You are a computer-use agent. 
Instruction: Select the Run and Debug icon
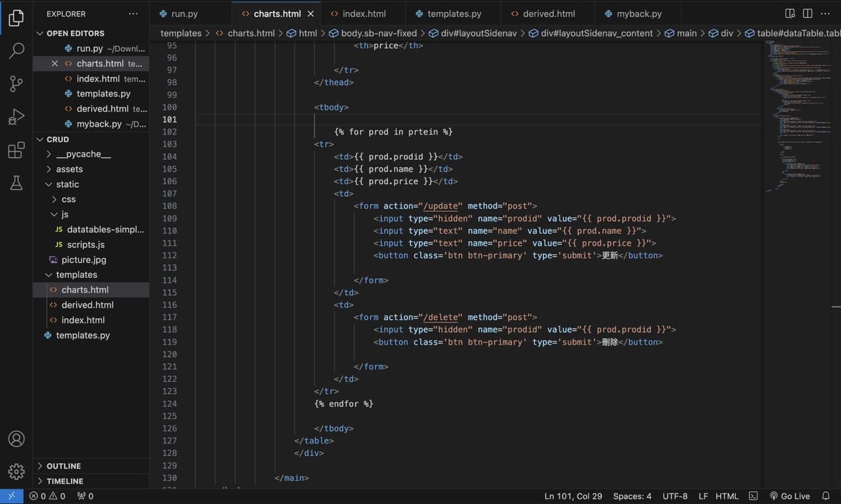click(x=16, y=118)
